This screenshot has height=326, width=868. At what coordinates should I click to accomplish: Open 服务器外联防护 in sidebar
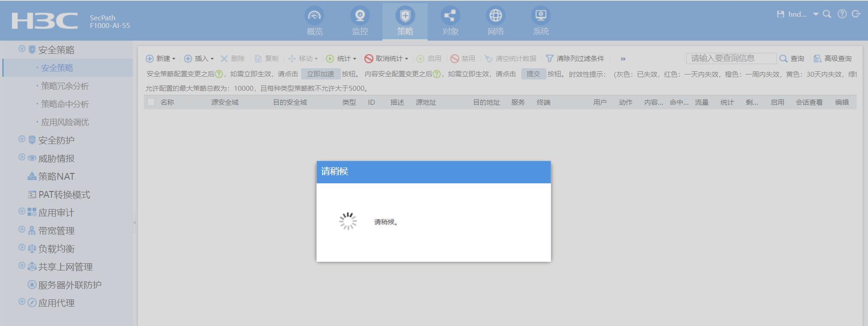coord(70,285)
